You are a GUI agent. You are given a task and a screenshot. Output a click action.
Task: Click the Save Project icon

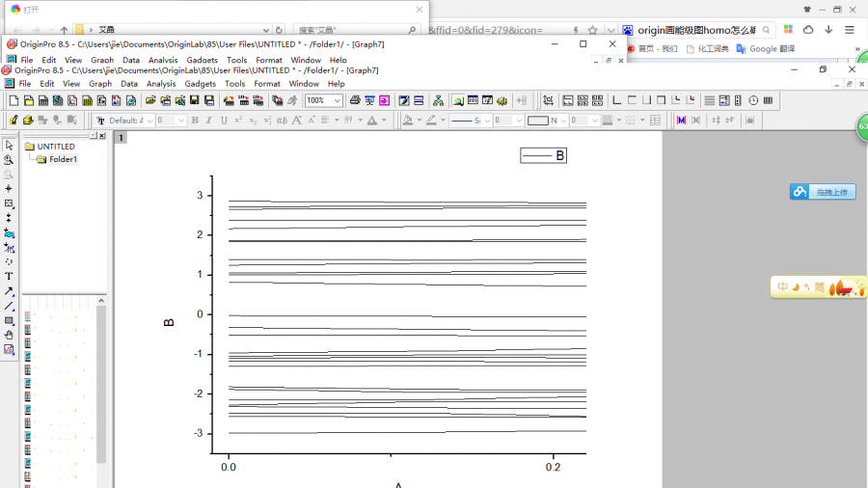pyautogui.click(x=195, y=100)
